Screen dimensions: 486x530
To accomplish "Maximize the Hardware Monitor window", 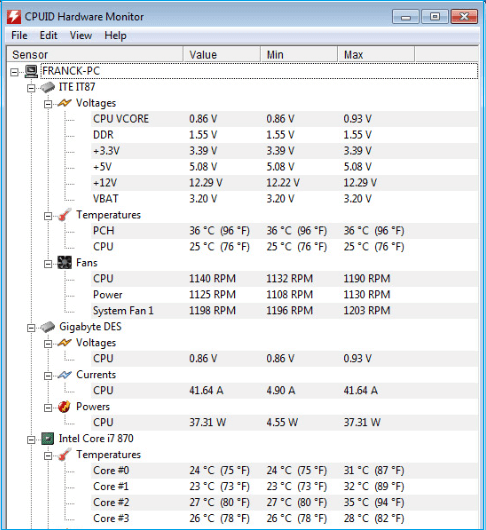I will click(x=435, y=17).
